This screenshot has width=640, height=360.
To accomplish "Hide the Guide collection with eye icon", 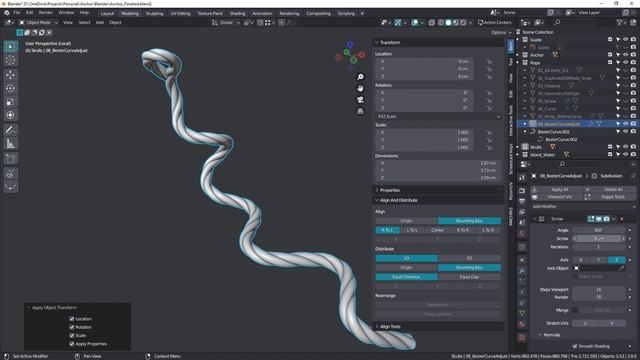I will coord(625,40).
